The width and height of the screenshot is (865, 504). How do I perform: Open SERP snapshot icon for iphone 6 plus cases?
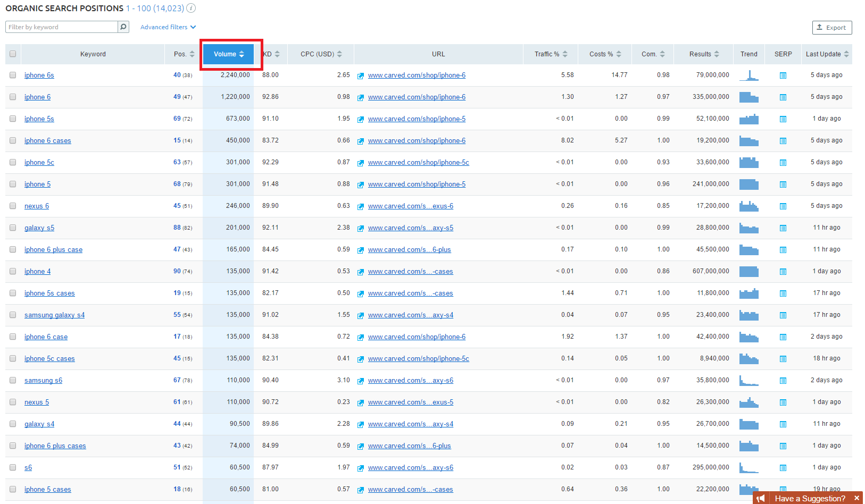(783, 446)
